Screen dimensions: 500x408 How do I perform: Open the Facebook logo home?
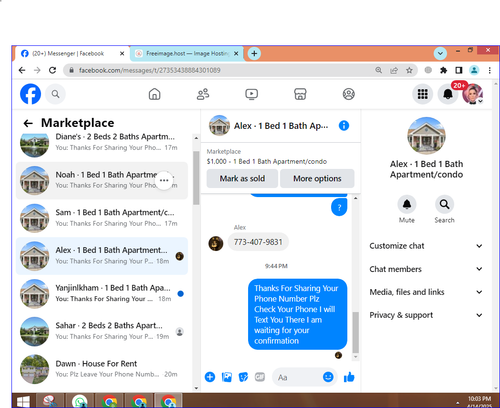pyautogui.click(x=30, y=94)
